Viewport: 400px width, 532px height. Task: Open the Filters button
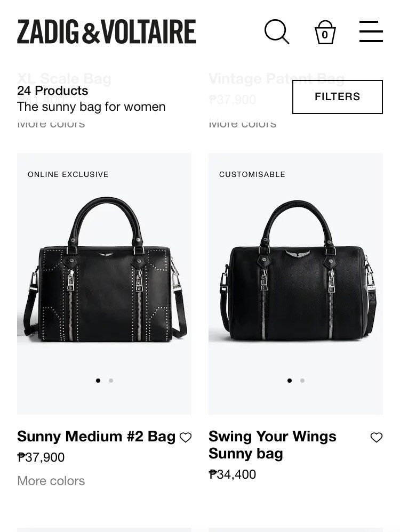pyautogui.click(x=338, y=96)
